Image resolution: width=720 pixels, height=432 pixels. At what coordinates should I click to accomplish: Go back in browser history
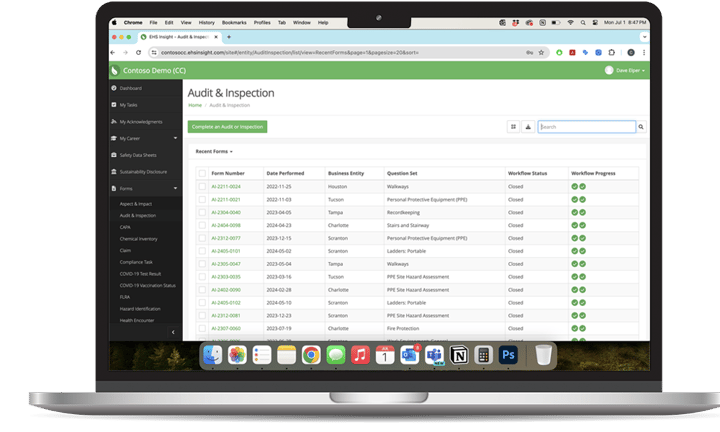pyautogui.click(x=113, y=52)
